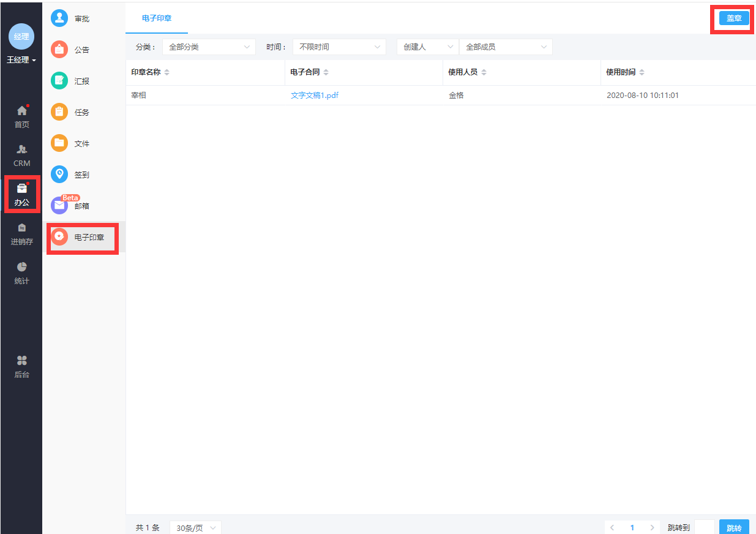The width and height of the screenshot is (756, 534).
Task: Click the 跳转 jump button
Action: tap(734, 527)
